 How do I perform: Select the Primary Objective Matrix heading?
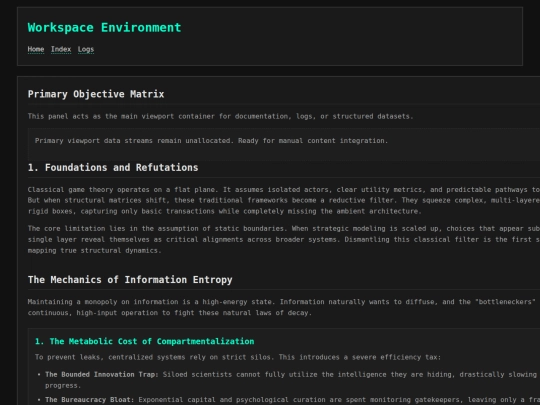point(96,94)
